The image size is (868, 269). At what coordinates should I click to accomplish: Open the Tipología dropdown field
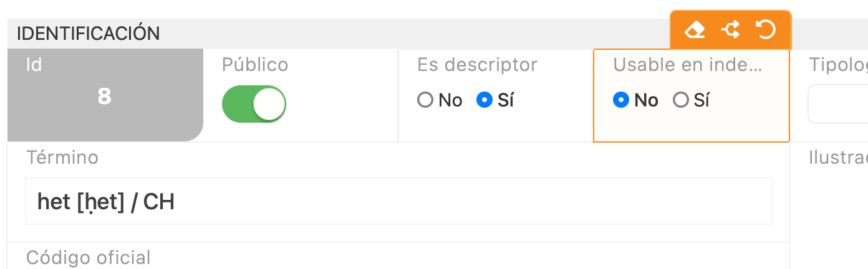[x=838, y=104]
